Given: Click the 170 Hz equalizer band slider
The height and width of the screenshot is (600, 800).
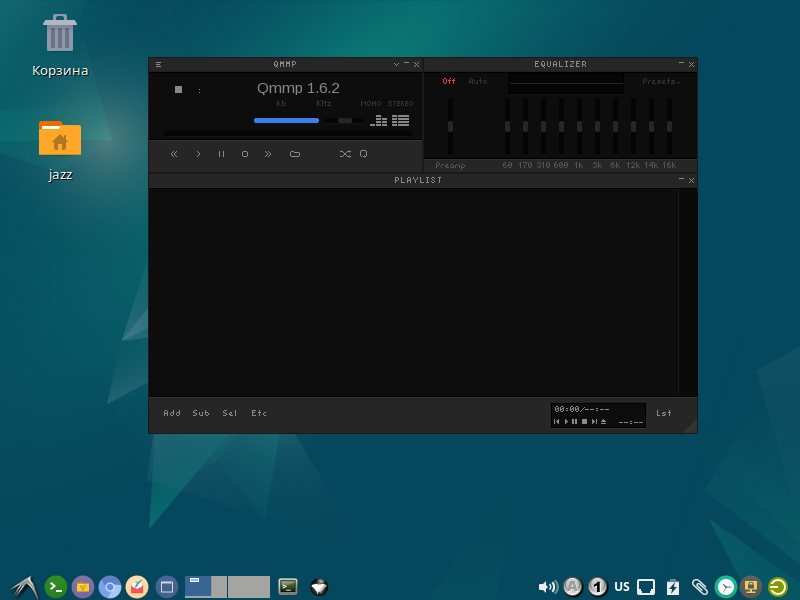Looking at the screenshot, I should [526, 127].
